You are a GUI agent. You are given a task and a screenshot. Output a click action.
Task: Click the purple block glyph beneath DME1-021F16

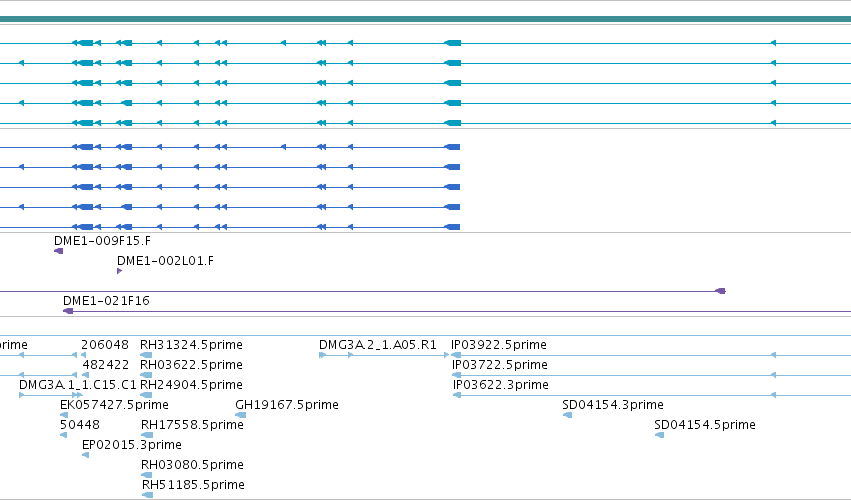[x=68, y=311]
